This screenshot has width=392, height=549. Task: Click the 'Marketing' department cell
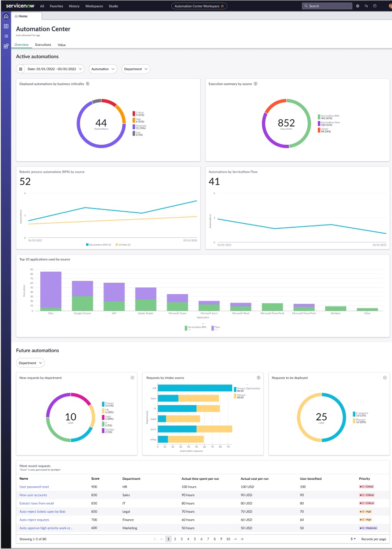click(130, 528)
